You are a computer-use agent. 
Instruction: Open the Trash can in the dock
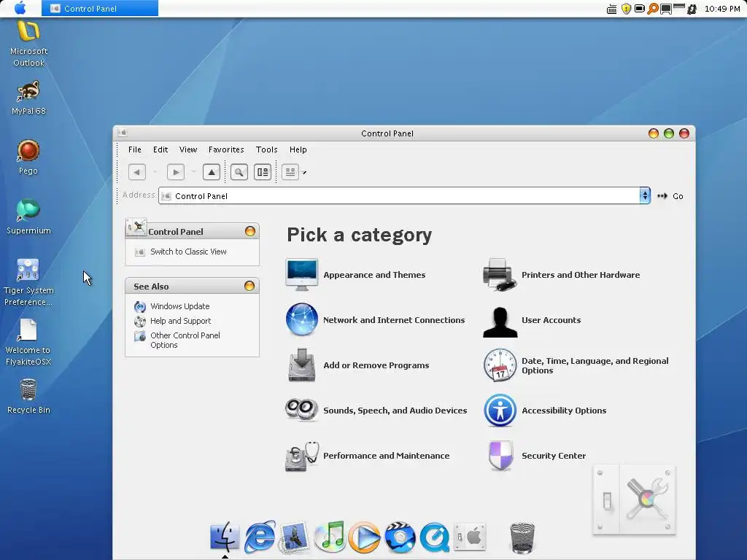pyautogui.click(x=522, y=538)
